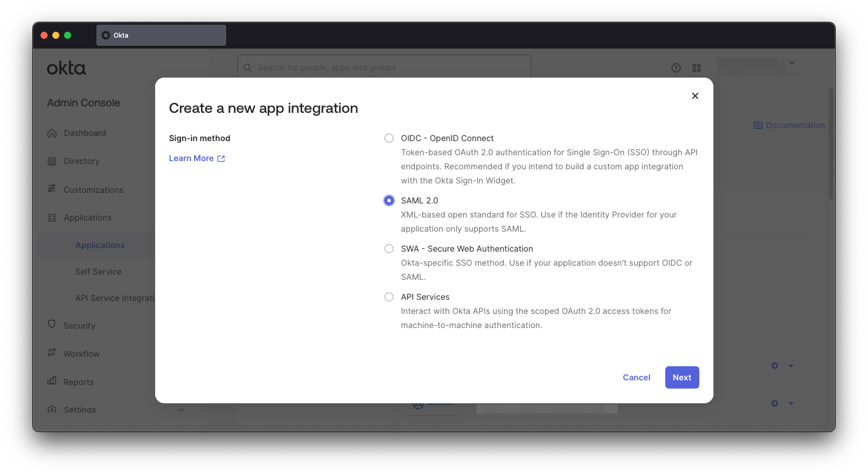The height and width of the screenshot is (475, 868).
Task: Click the Dashboard icon in the sidebar
Action: tap(53, 133)
